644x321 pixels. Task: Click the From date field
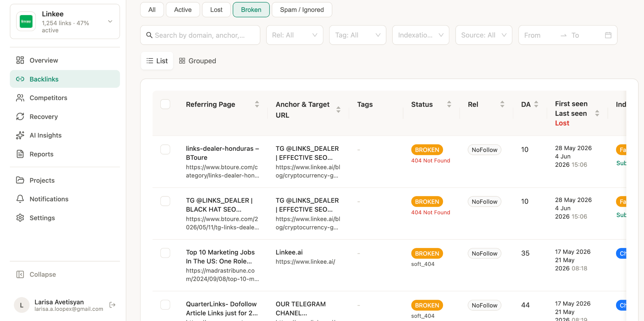[540, 35]
